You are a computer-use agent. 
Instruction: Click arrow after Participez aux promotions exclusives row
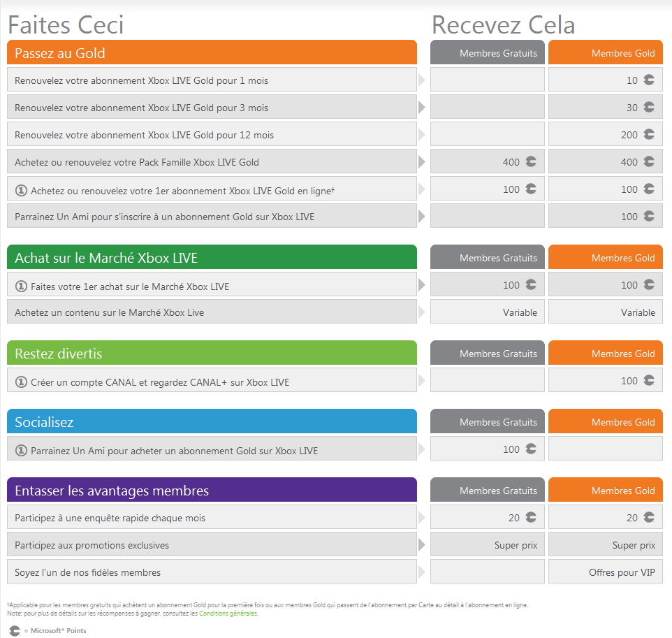point(422,545)
